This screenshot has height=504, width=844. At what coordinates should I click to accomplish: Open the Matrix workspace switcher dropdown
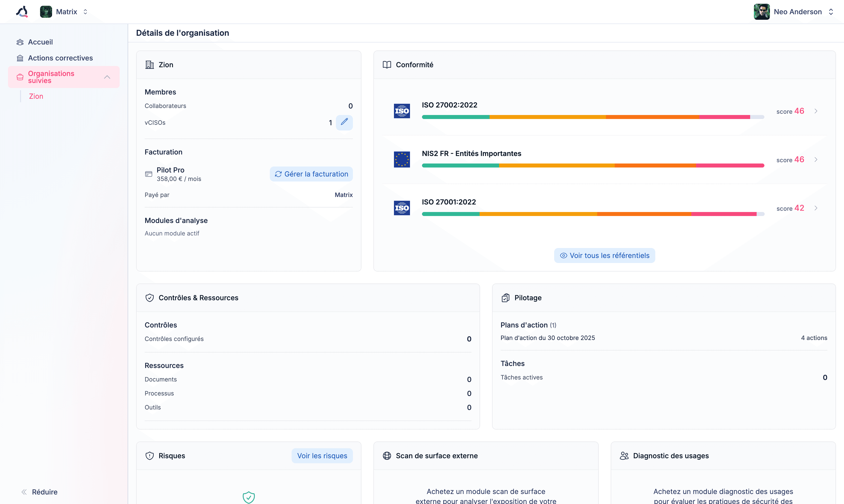pos(85,12)
